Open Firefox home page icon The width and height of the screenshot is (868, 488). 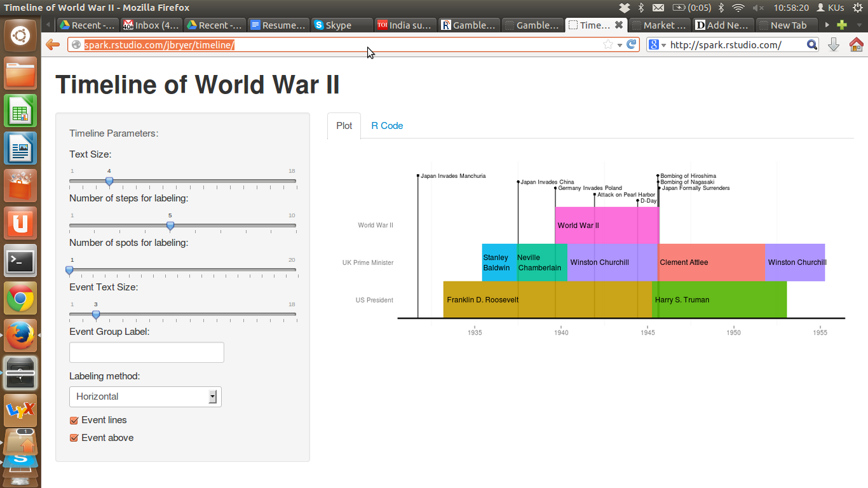point(856,44)
